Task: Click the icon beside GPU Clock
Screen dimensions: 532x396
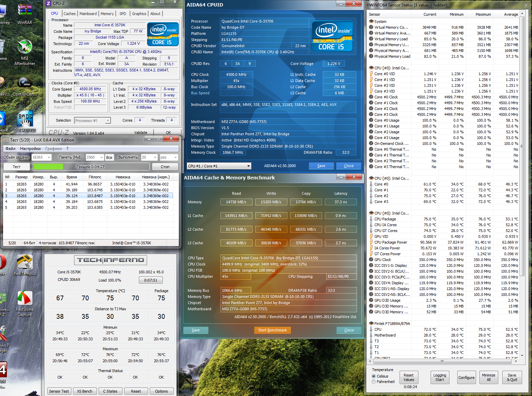Action: (x=371, y=259)
